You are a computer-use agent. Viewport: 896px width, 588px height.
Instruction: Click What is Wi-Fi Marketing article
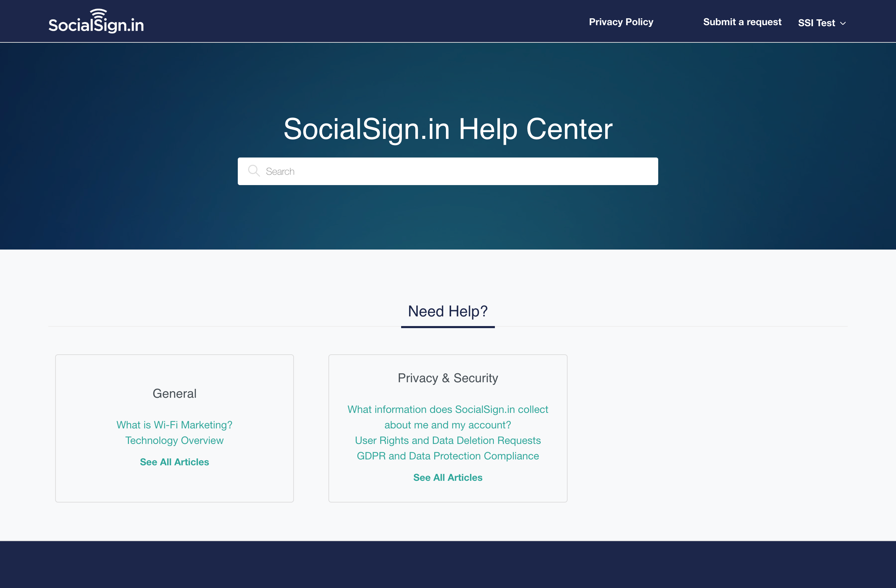click(x=174, y=425)
